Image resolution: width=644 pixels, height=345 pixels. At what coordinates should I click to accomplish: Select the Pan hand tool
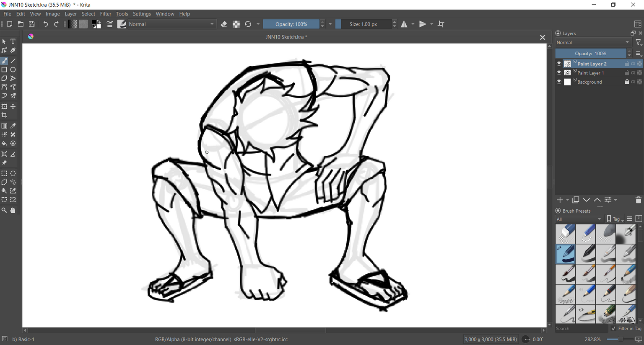coord(13,211)
